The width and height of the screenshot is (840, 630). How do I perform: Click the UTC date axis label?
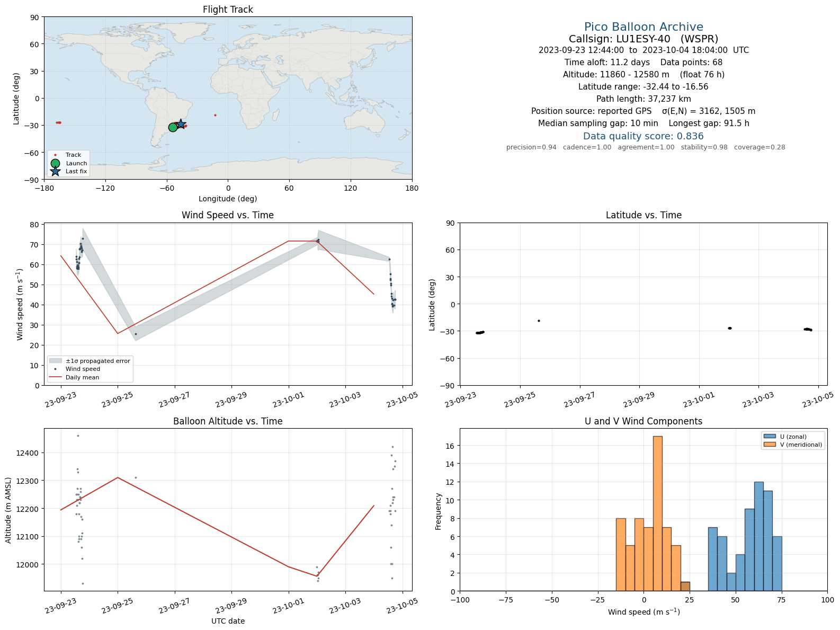[228, 621]
